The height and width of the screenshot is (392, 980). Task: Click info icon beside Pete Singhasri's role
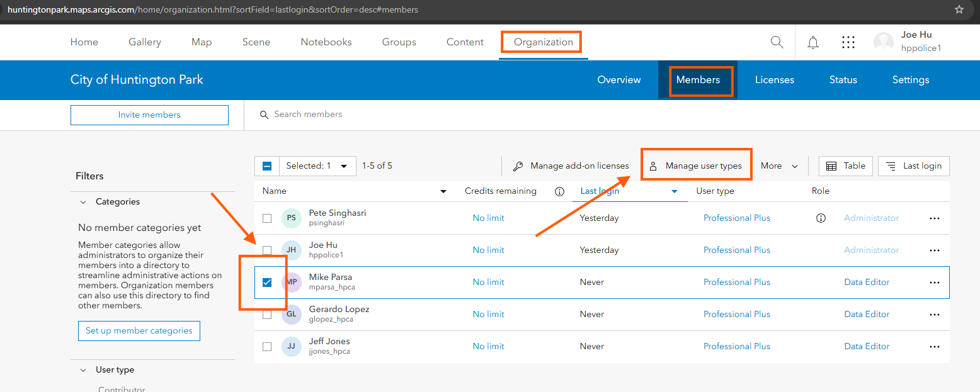(821, 218)
